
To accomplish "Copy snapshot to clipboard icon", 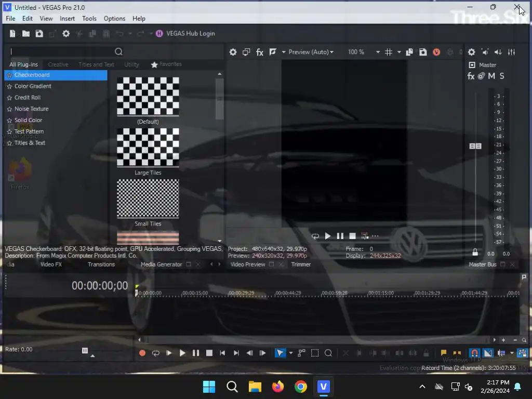I will pos(409,52).
